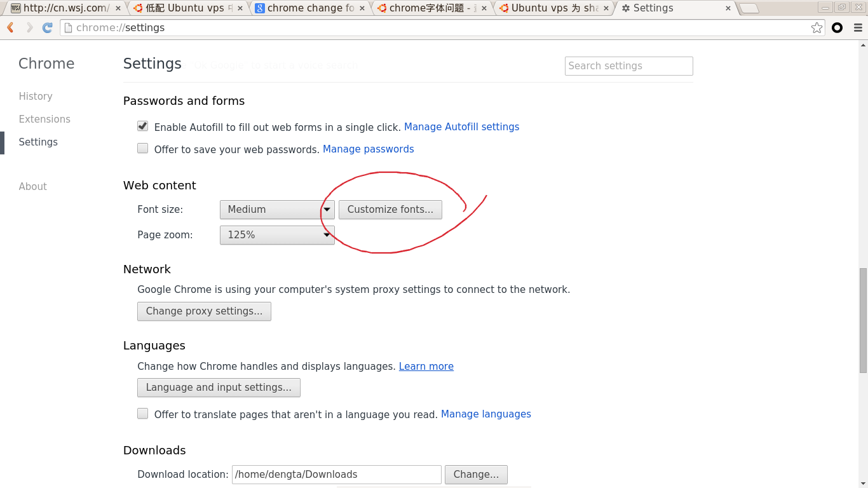Click the vertical page scrollbar thumb
Viewport: 868px width, 488px height.
coord(863,320)
